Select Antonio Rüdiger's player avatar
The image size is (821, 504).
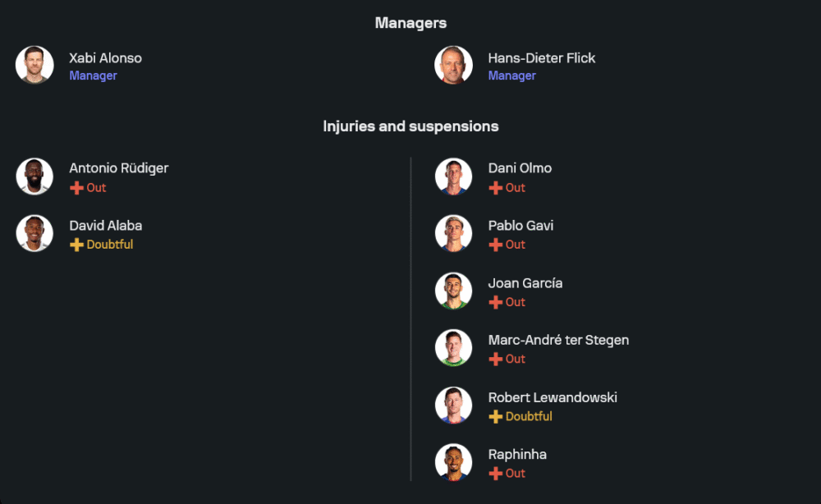pyautogui.click(x=34, y=176)
